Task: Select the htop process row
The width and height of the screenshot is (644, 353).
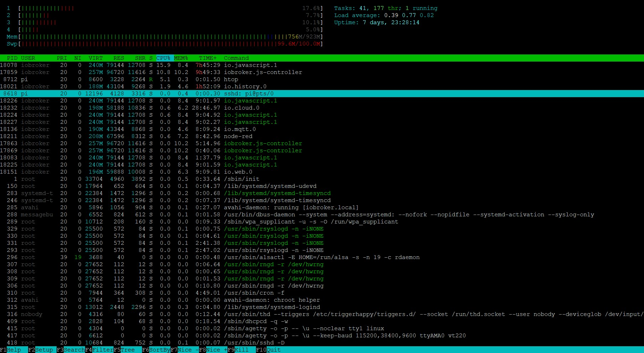Action: (322, 79)
